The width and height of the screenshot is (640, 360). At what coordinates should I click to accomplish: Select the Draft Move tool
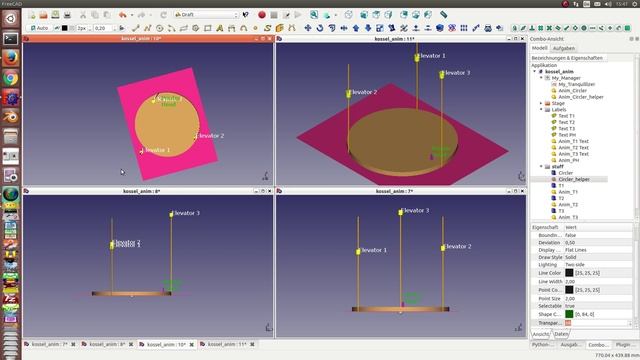click(x=308, y=28)
